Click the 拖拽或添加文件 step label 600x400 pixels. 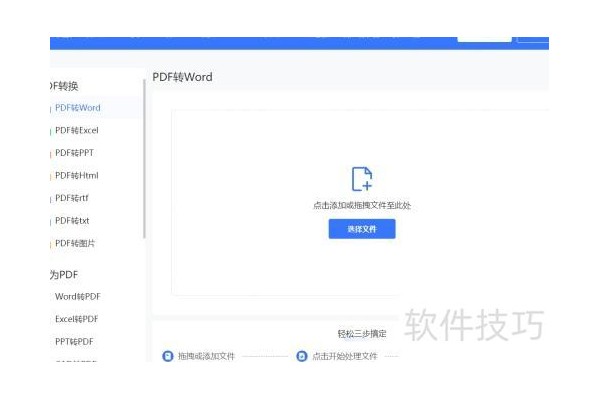(x=206, y=356)
